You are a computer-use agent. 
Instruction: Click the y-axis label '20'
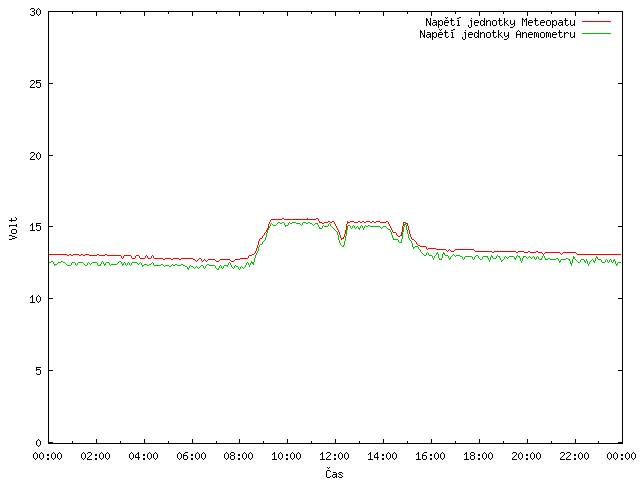click(x=36, y=156)
